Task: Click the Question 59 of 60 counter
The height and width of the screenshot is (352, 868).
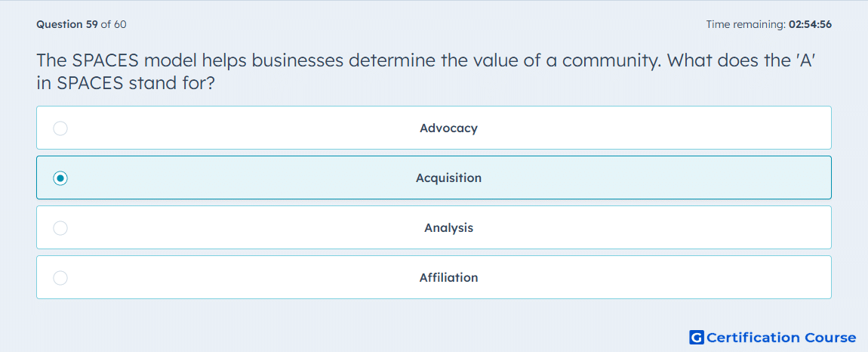Action: 82,24
